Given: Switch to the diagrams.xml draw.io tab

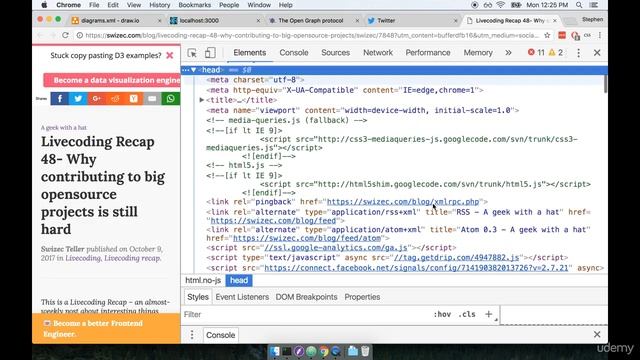Looking at the screenshot, I should click(x=116, y=20).
